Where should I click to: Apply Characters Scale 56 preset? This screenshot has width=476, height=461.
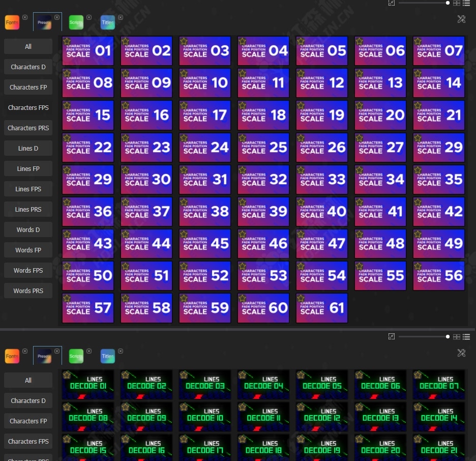tap(439, 276)
